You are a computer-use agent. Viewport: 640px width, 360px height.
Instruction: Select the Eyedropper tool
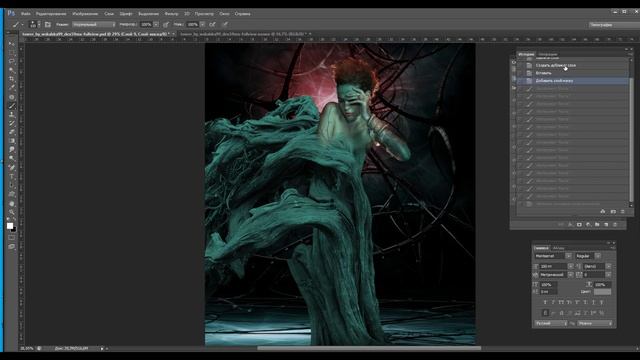tap(12, 88)
